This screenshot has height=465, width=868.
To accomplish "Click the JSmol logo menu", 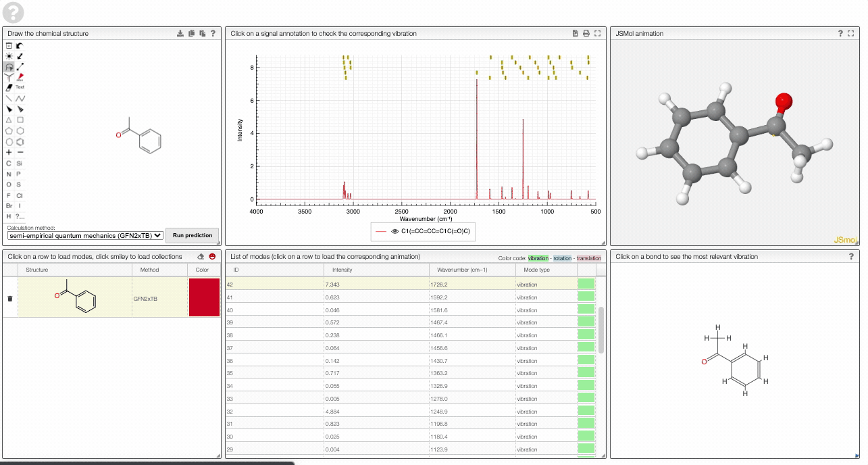I will [x=845, y=239].
